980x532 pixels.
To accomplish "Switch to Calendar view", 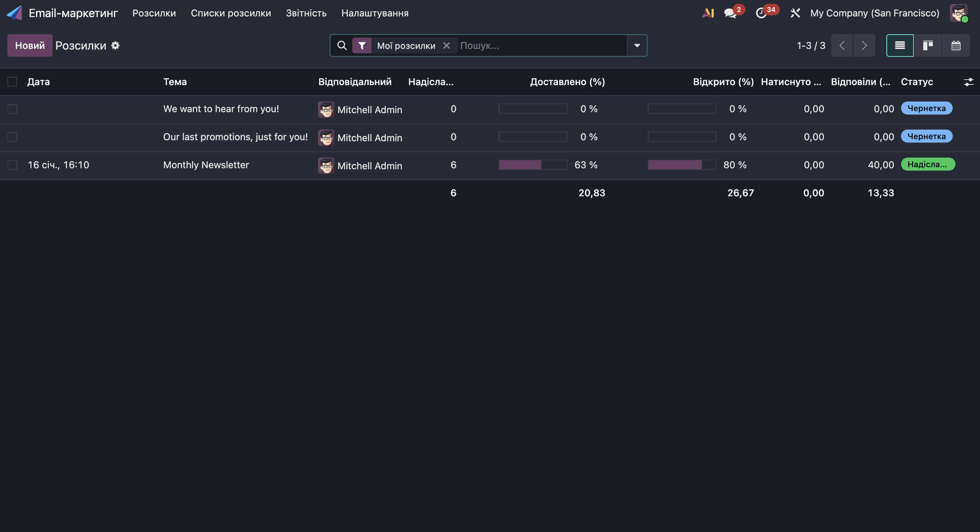I will pos(955,45).
